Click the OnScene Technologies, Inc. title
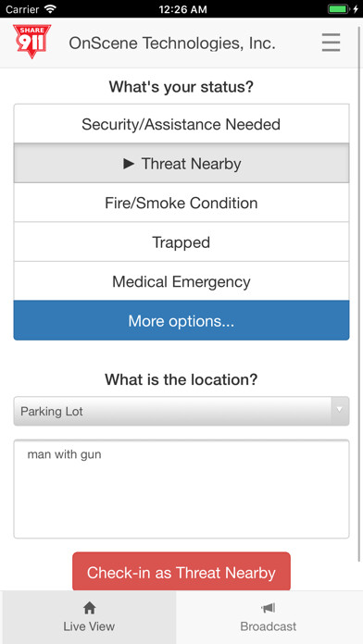Screen dimensions: 363x644 [172, 43]
